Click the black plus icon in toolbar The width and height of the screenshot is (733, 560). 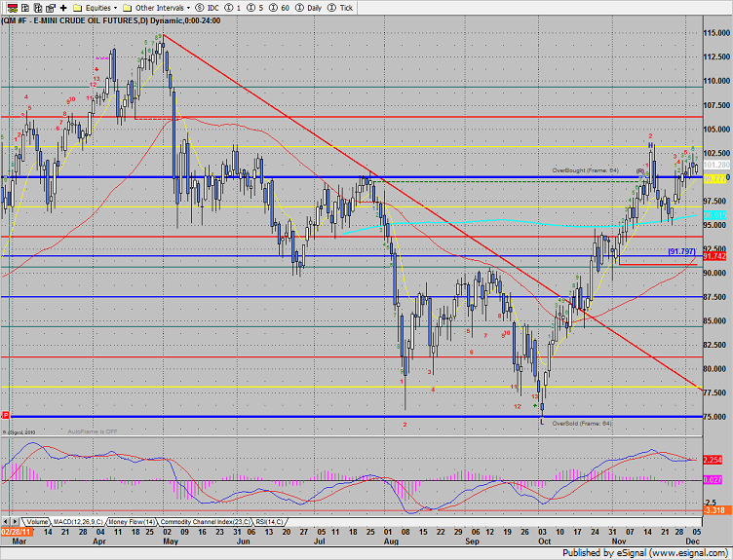[63, 8]
